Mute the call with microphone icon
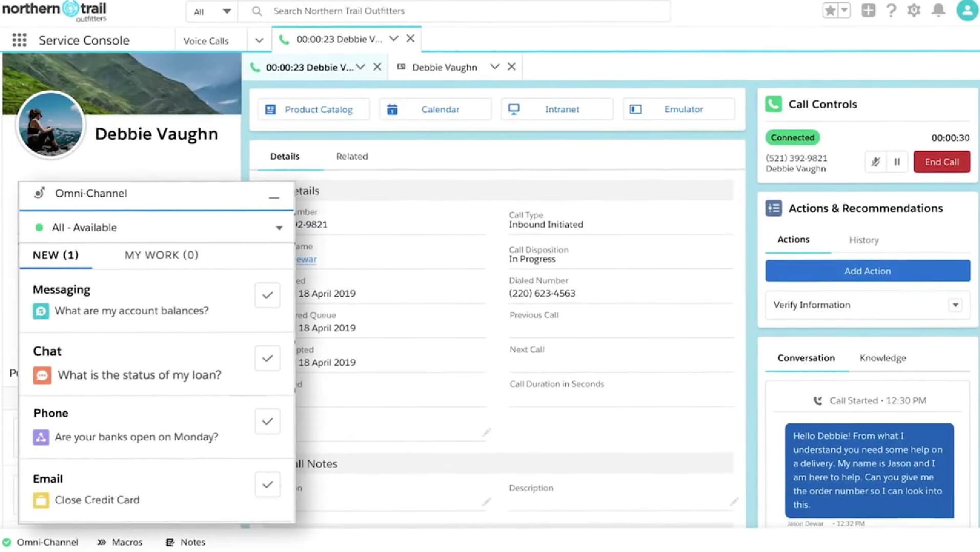Viewport: 980px width, 552px height. [875, 162]
